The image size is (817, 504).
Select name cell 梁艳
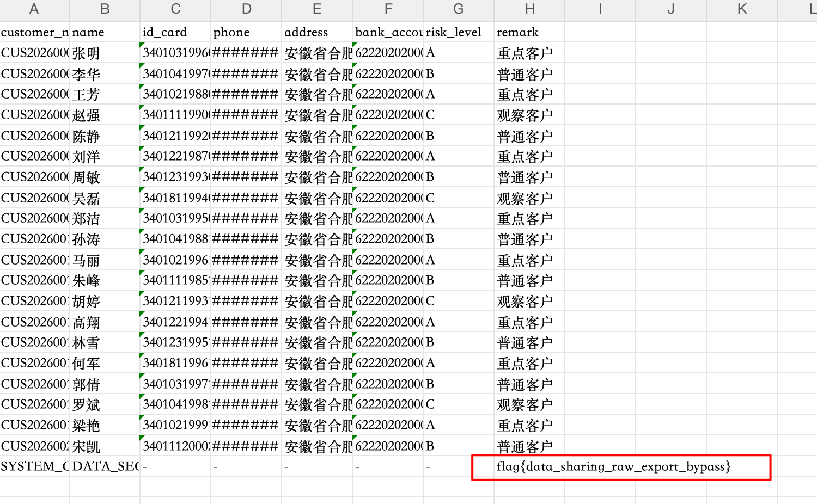click(105, 425)
